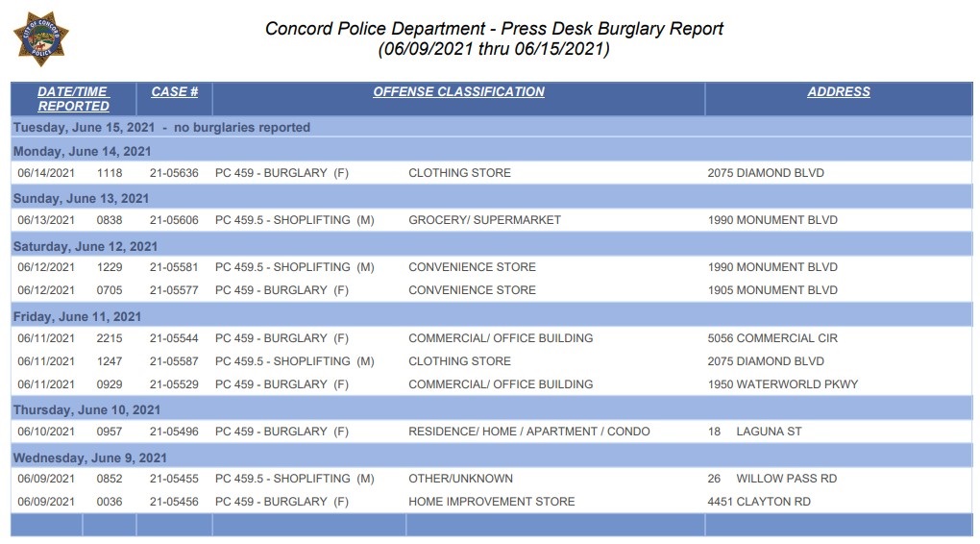
Task: Click the CASE # column header
Action: [x=174, y=92]
